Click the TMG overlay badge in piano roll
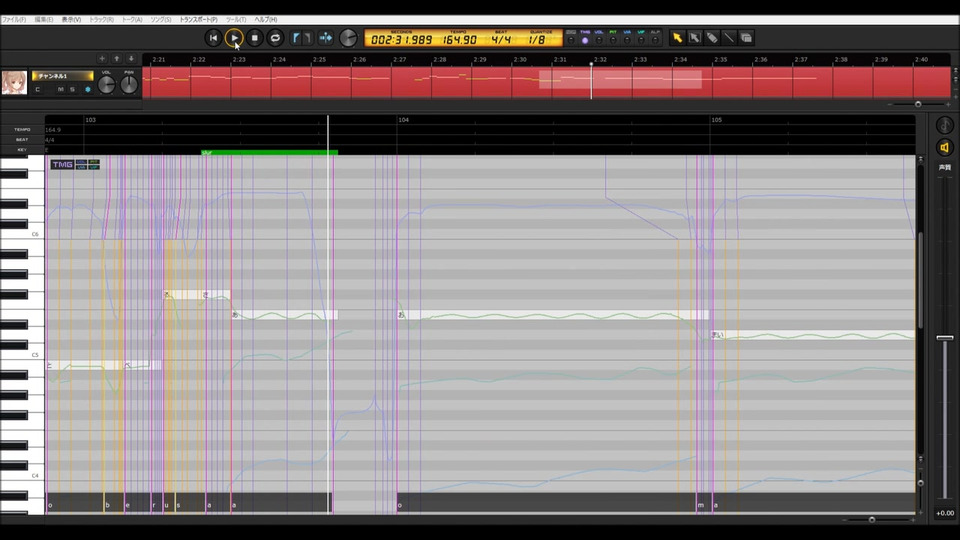960x540 pixels. [62, 164]
